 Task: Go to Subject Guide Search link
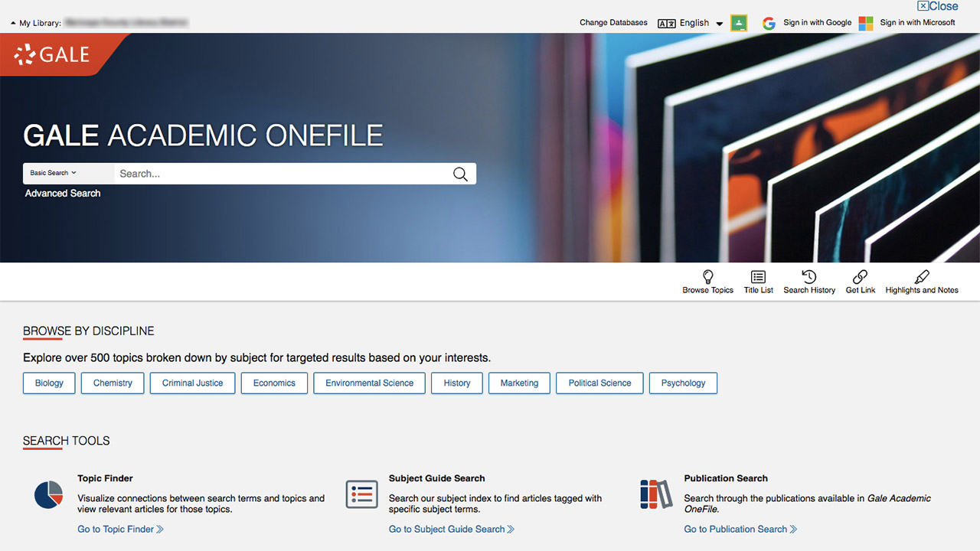coord(451,529)
